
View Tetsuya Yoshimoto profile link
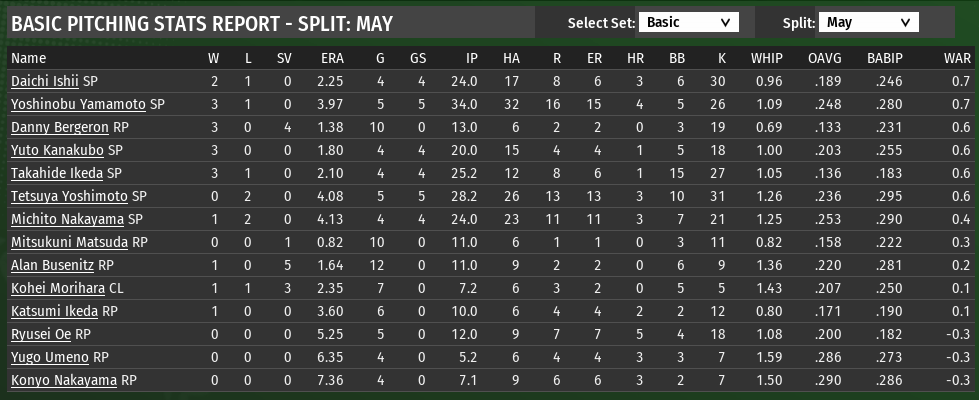(x=69, y=196)
